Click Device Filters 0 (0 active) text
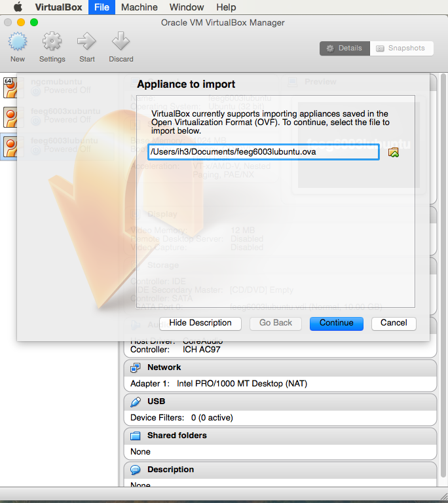This screenshot has height=503, width=448. 181,418
